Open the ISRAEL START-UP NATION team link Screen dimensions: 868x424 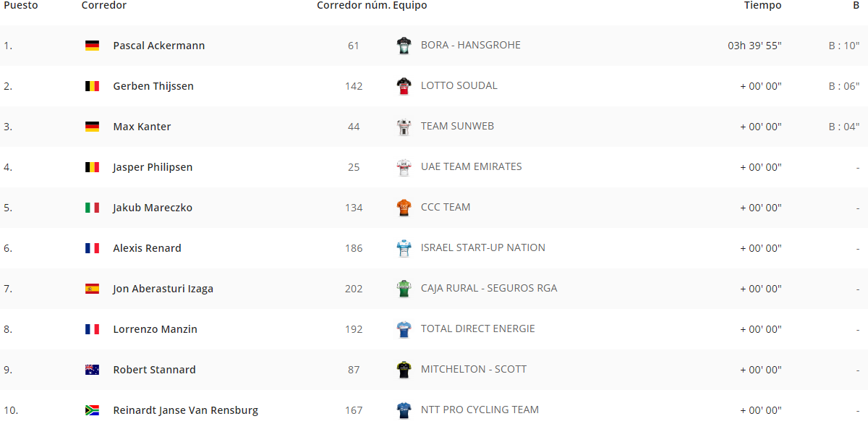click(483, 247)
